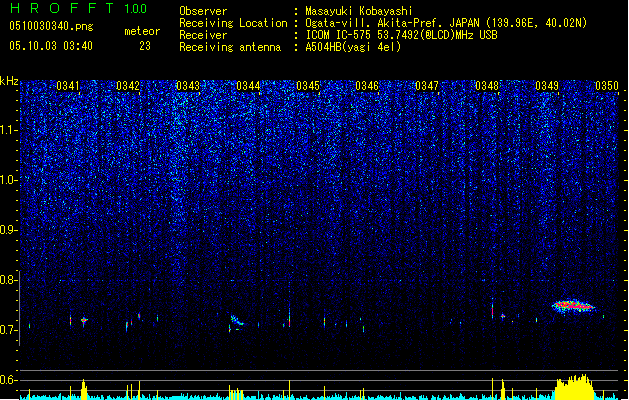The width and height of the screenshot is (629, 400).
Task: Click the 0341 time marker
Action: [67, 86]
